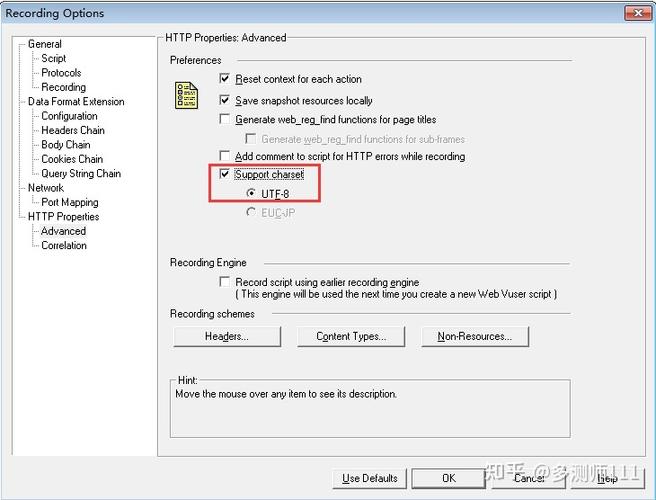
Task: Open Correlation under HTTP Properties
Action: click(x=64, y=245)
